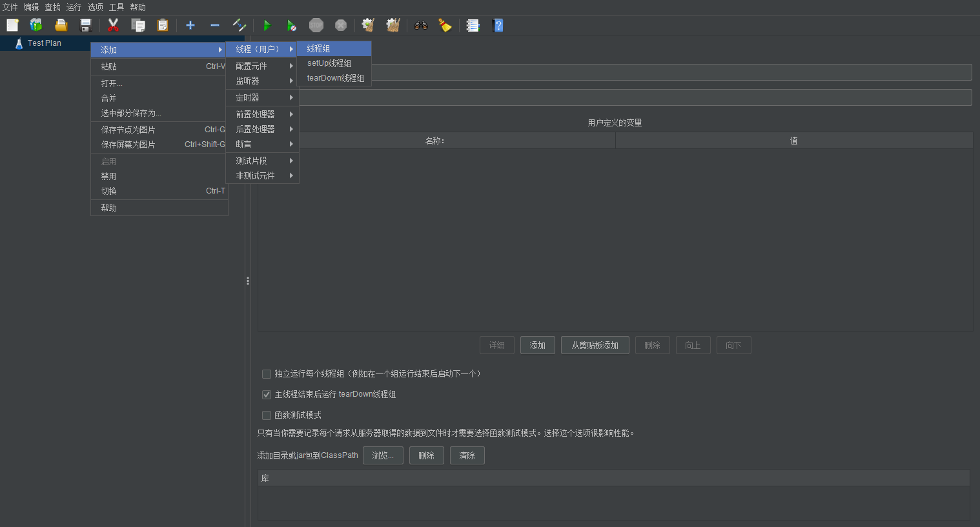Viewport: 980px width, 527px height.
Task: Expand the 监听器 submenu
Action: pyautogui.click(x=262, y=81)
